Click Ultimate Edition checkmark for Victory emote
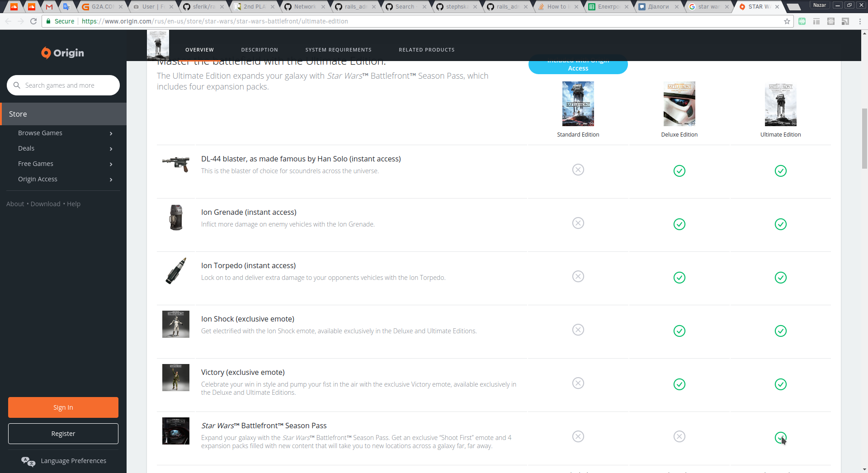Viewport: 868px width, 473px height. pos(781,384)
